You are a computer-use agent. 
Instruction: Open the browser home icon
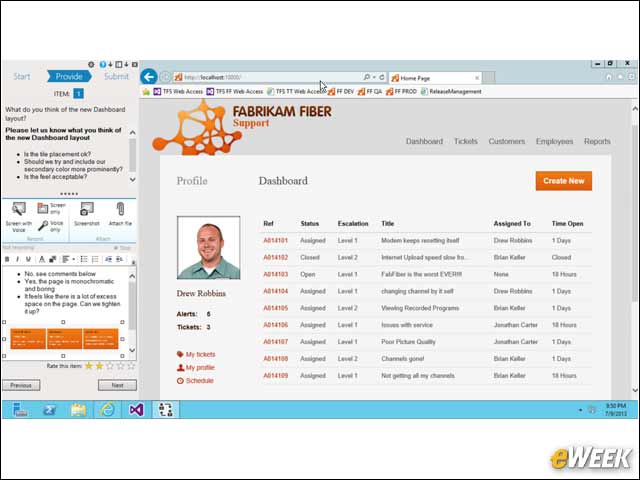point(609,77)
